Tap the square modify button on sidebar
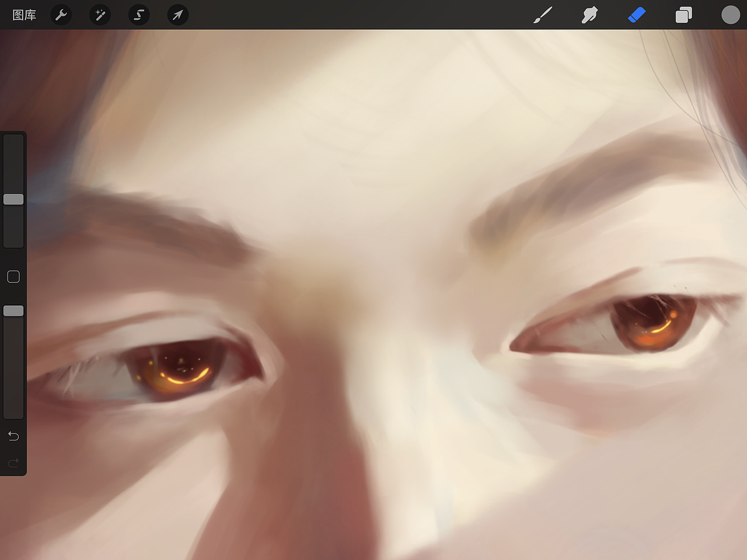Image resolution: width=747 pixels, height=560 pixels. (13, 276)
